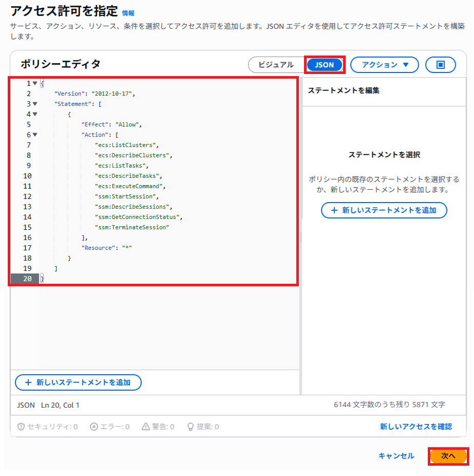This screenshot has width=474, height=476.
Task: Click the Errors count icon
Action: click(x=94, y=427)
